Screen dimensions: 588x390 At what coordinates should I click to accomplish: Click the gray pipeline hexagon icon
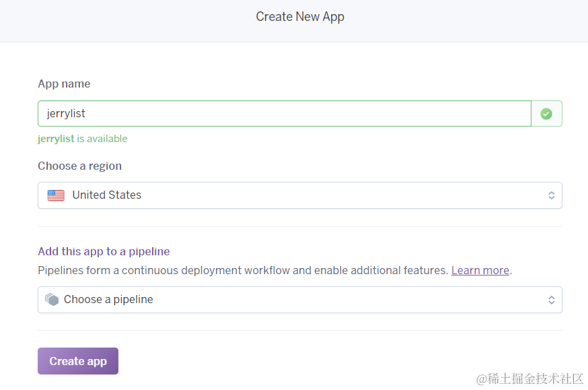pyautogui.click(x=52, y=300)
